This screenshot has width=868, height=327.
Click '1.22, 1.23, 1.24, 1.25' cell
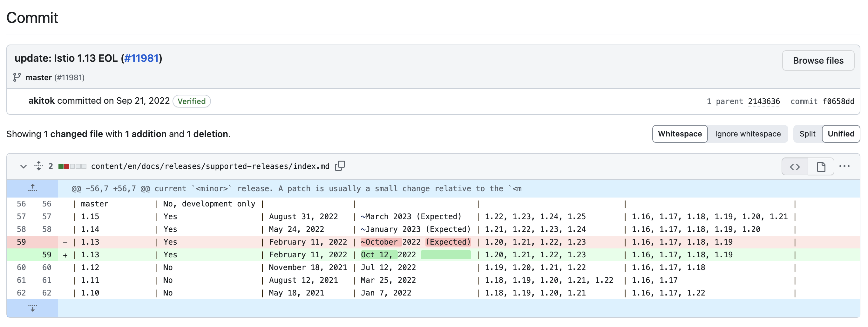[535, 217]
